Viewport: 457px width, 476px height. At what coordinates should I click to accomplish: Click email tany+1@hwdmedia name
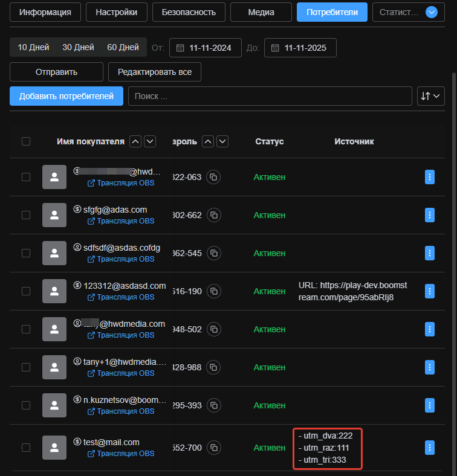coord(125,362)
